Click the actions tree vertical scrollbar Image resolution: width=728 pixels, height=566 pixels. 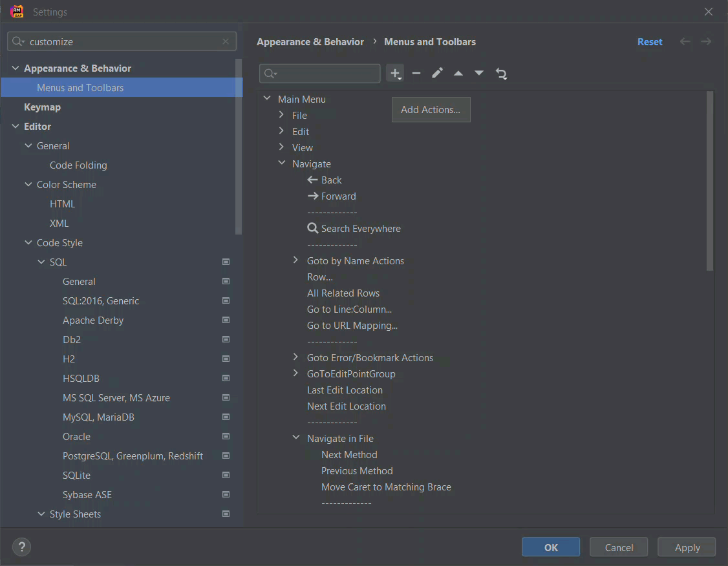coord(709,181)
